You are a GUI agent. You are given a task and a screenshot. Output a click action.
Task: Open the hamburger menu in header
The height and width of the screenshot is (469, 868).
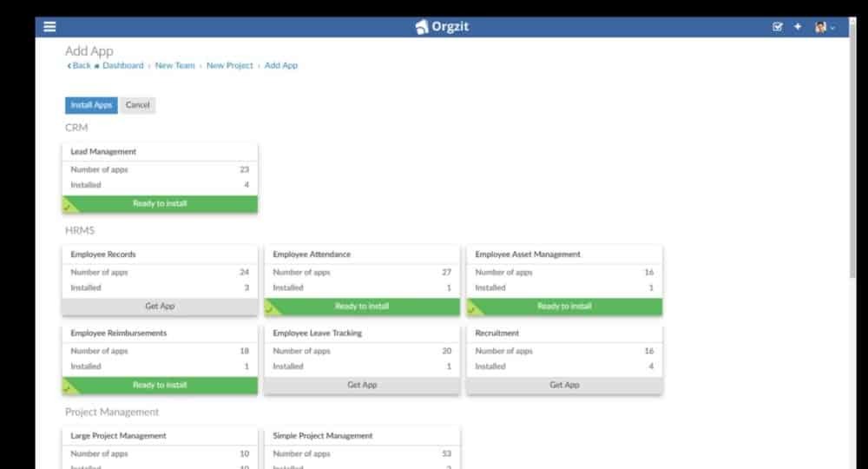pyautogui.click(x=49, y=27)
